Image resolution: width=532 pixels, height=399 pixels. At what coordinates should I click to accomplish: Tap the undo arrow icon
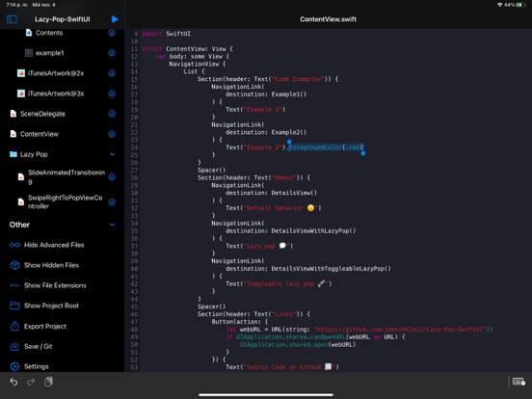point(13,382)
